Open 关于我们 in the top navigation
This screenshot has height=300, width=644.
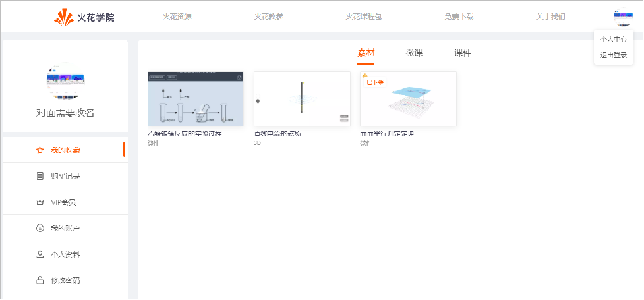[x=551, y=17]
